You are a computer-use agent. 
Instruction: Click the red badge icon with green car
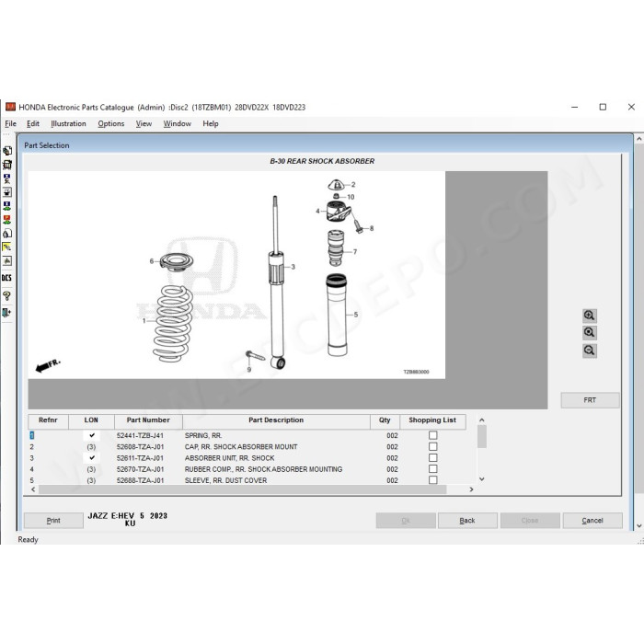tap(7, 220)
